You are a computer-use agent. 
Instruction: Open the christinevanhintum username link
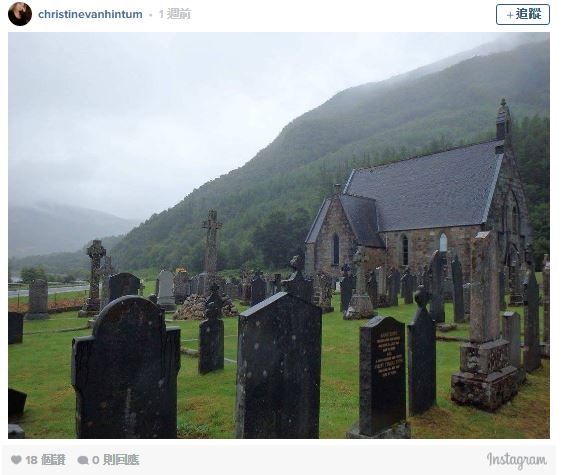pos(90,14)
